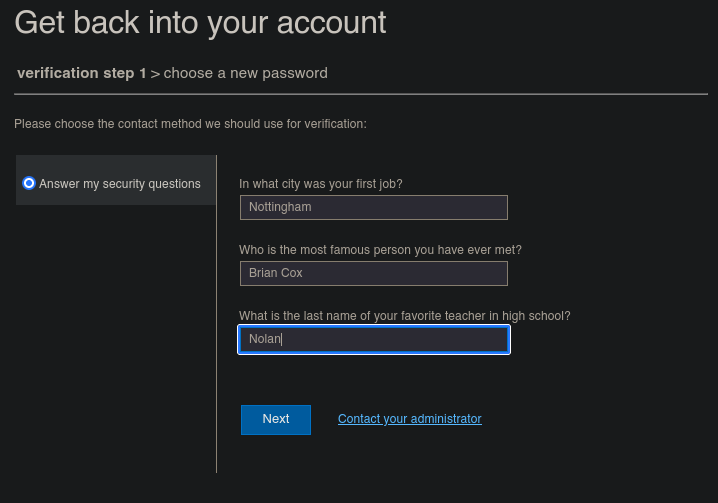Click the 'Get back into your account' heading
Image resolution: width=718 pixels, height=503 pixels.
click(200, 22)
